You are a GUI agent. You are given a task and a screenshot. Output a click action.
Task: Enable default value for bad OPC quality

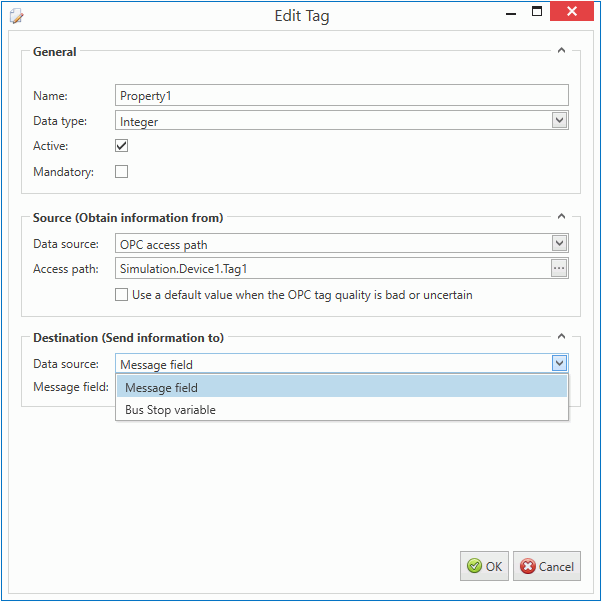[121, 294]
